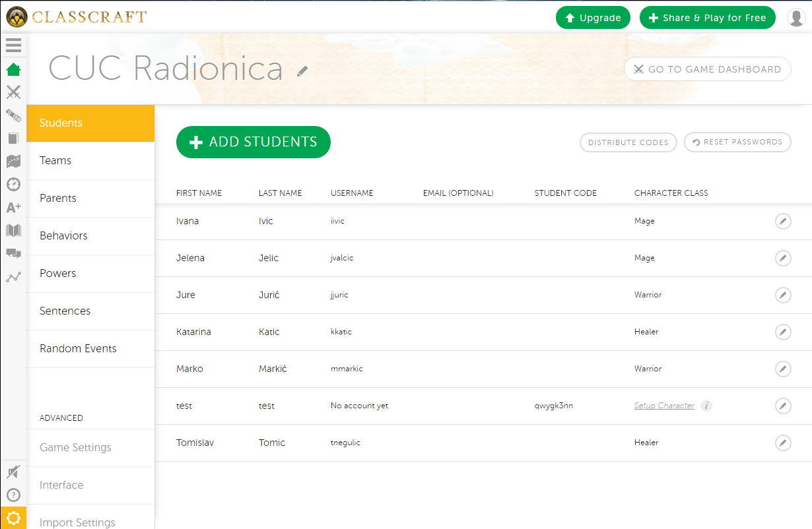Click the Add Students button
This screenshot has height=529, width=812.
[x=253, y=142]
